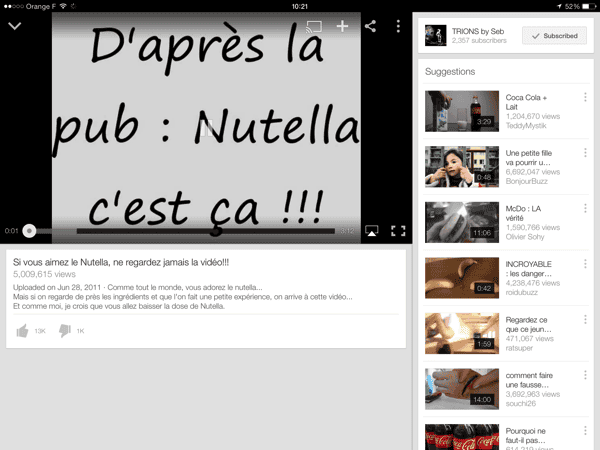Open options for comment faire une fausse
The image size is (600, 450).
pyautogui.click(x=585, y=375)
